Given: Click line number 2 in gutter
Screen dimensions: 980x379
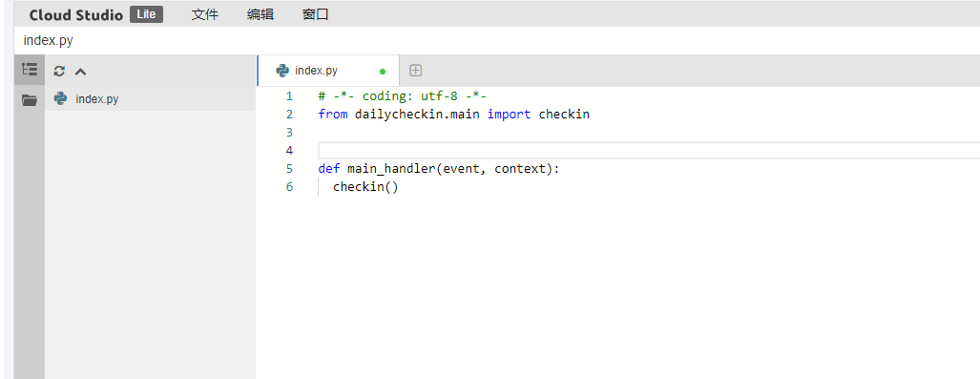Looking at the screenshot, I should pyautogui.click(x=289, y=115).
